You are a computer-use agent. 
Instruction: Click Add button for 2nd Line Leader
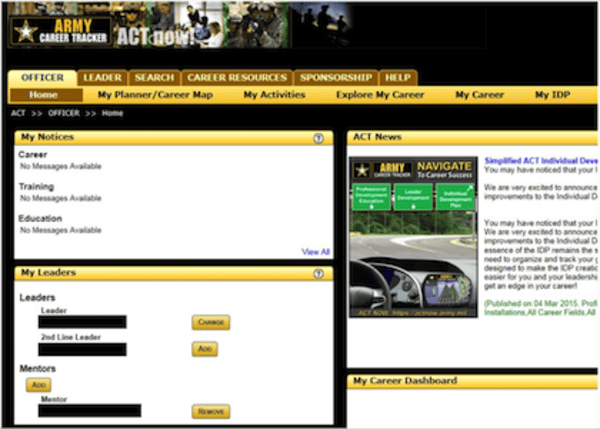[x=205, y=349]
